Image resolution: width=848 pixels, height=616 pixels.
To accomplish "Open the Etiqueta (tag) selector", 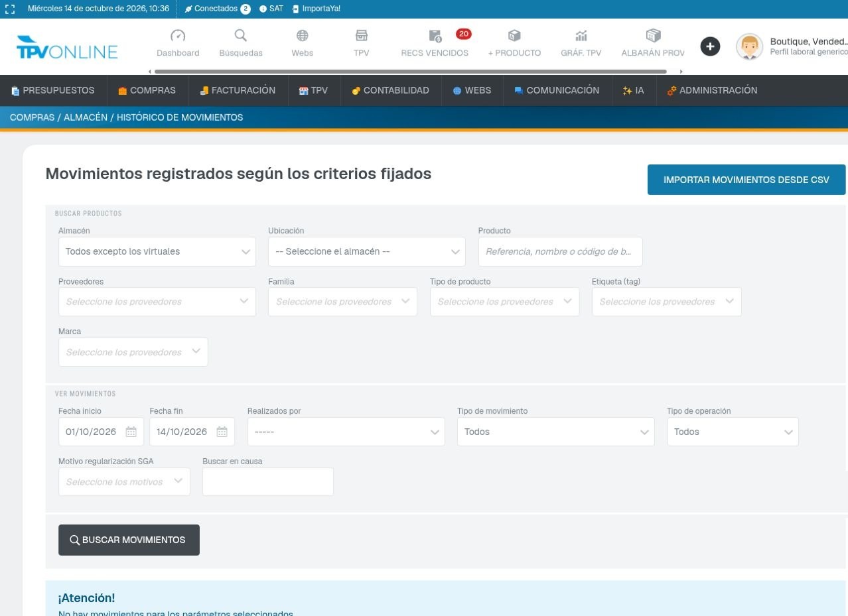I will [x=667, y=302].
